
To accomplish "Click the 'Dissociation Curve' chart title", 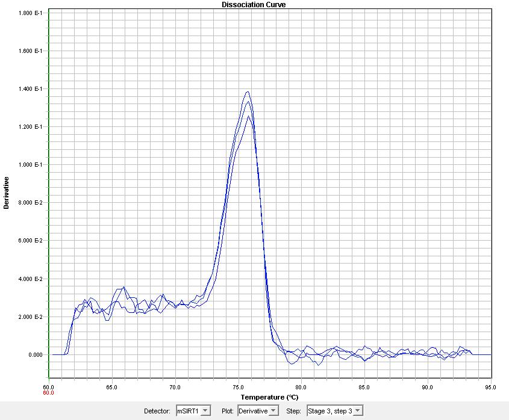I will tap(254, 5).
